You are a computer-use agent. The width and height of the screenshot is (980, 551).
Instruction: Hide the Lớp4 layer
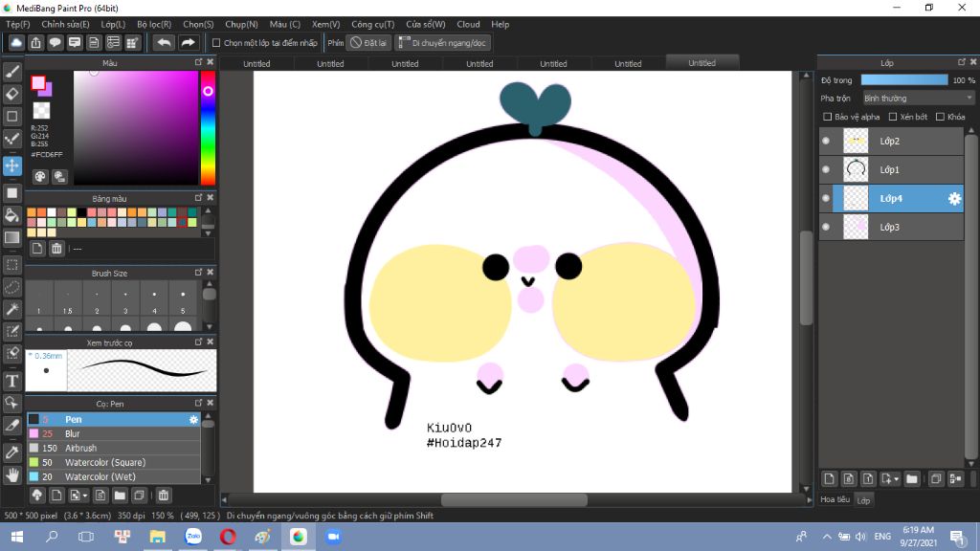[826, 199]
